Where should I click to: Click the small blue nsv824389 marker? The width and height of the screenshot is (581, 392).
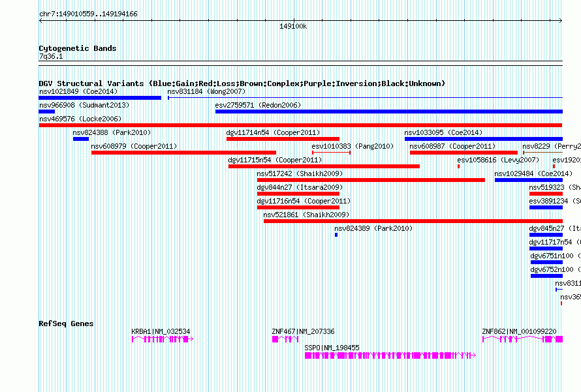coord(336,235)
